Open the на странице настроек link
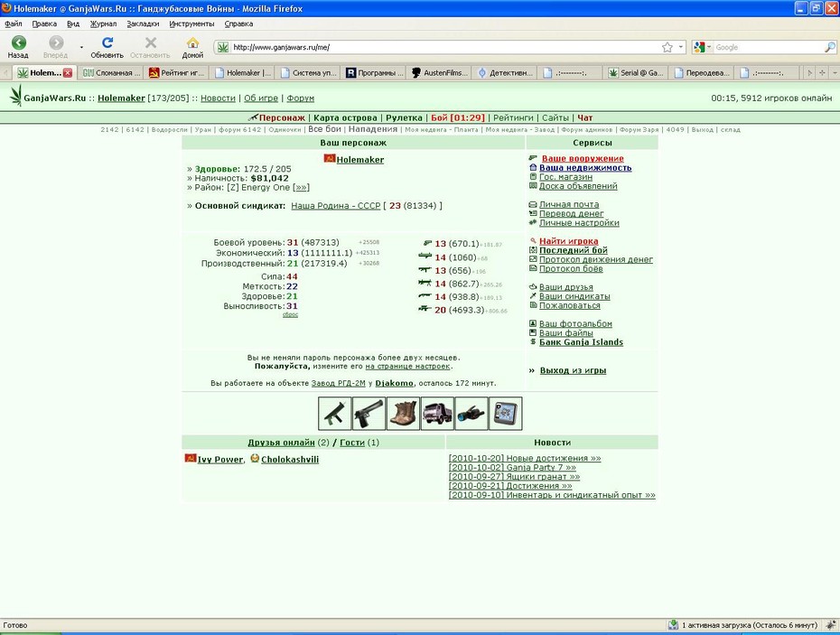This screenshot has height=635, width=840. [x=407, y=367]
